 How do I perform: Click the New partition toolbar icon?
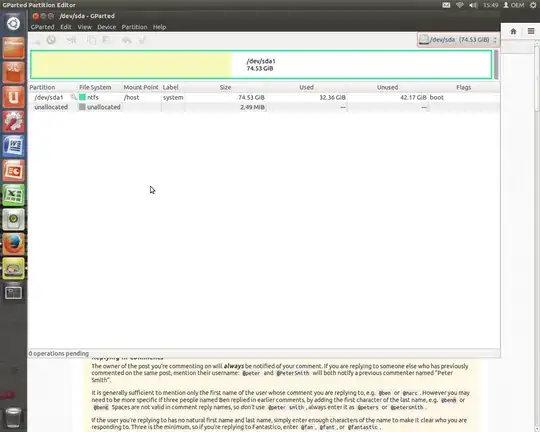tap(36, 40)
